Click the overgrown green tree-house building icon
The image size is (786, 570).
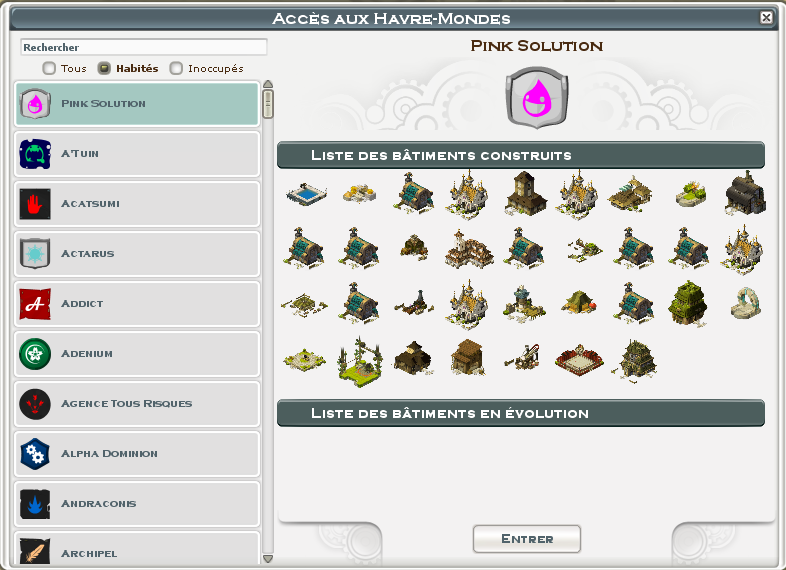click(688, 303)
